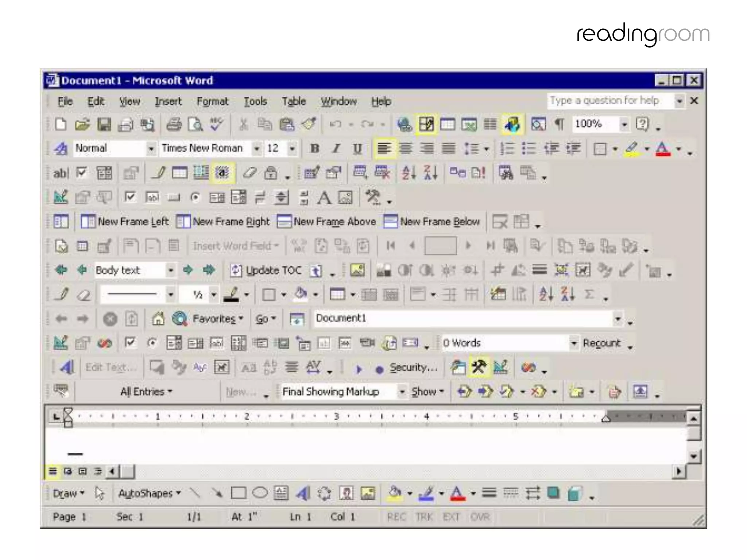Click the Print Preview icon
This screenshot has height=560, width=747.
[x=196, y=124]
